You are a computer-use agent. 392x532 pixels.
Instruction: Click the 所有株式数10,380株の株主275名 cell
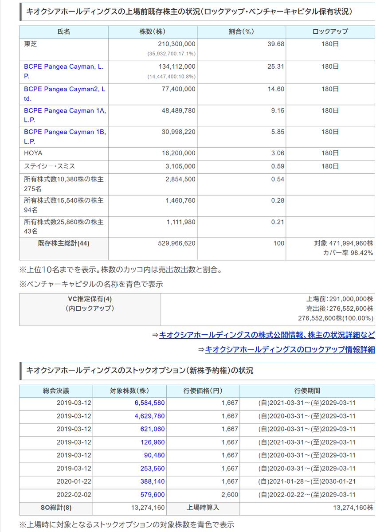point(64,184)
